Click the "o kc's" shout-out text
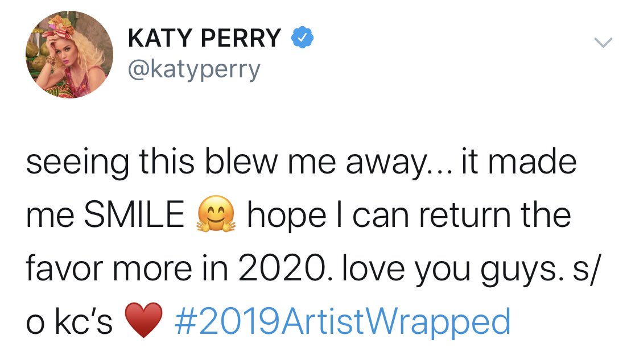Image resolution: width=627 pixels, height=364 pixels. (x=69, y=321)
